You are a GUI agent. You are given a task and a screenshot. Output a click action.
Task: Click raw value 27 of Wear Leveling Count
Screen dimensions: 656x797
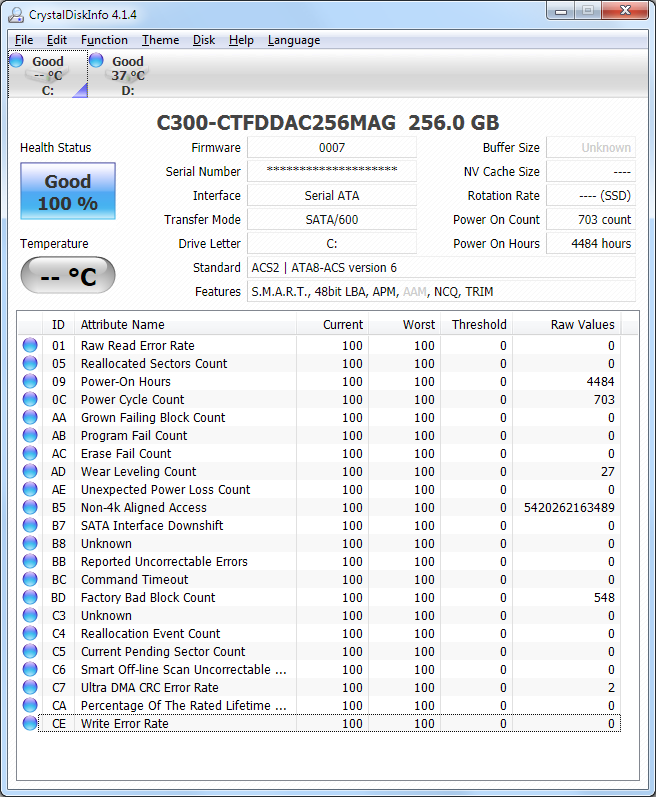point(608,471)
